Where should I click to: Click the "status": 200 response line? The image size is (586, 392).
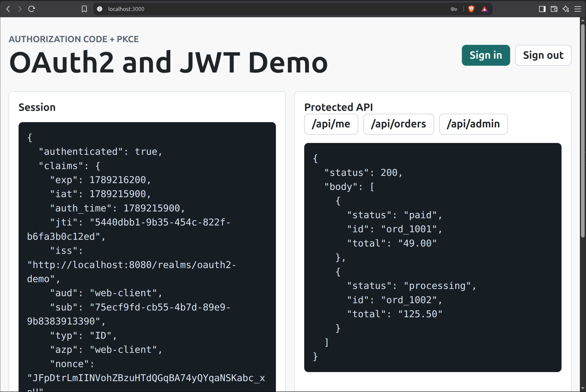tap(363, 173)
